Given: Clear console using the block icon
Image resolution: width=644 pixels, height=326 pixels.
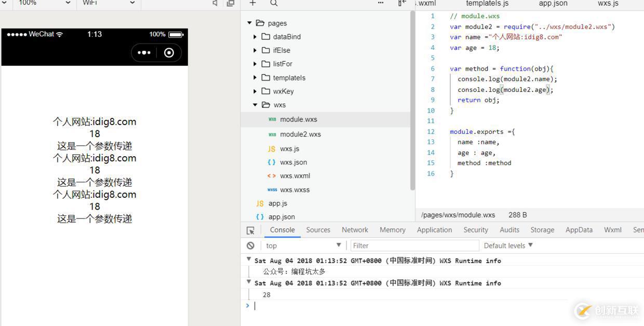Looking at the screenshot, I should click(x=250, y=246).
